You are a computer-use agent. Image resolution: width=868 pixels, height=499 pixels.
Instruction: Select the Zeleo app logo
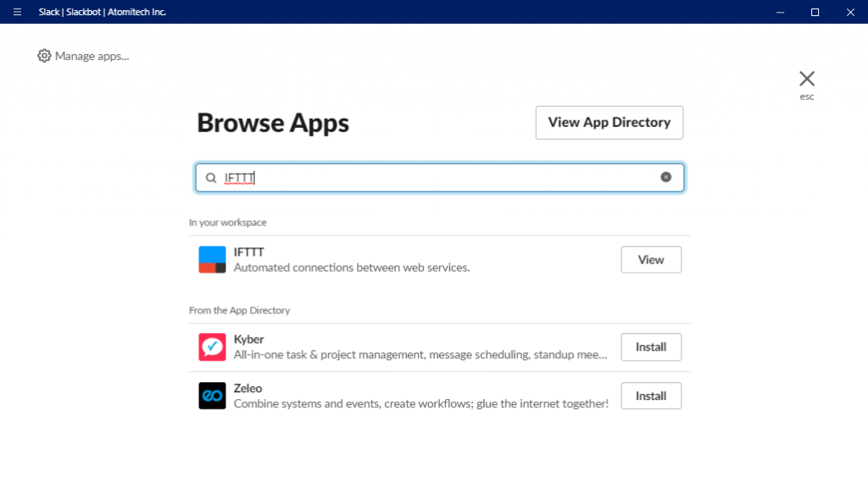(x=212, y=396)
